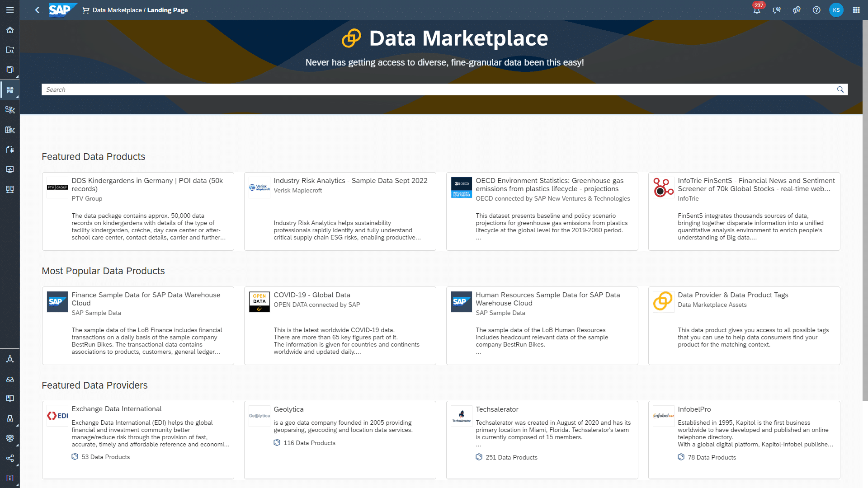This screenshot has height=488, width=868.
Task: Toggle the left sidebar navigation panel
Action: click(x=10, y=10)
